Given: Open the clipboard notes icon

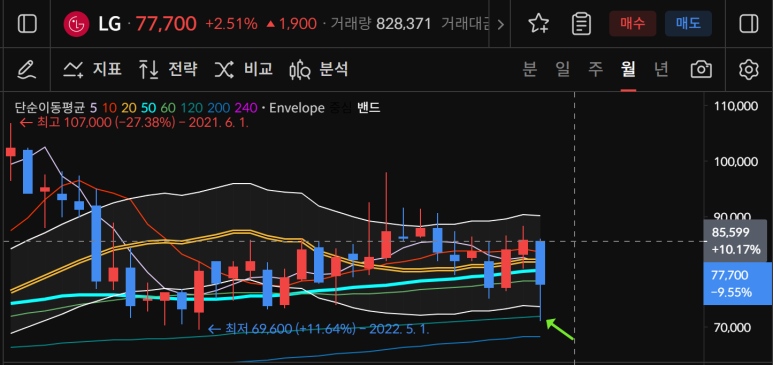Looking at the screenshot, I should pyautogui.click(x=581, y=24).
